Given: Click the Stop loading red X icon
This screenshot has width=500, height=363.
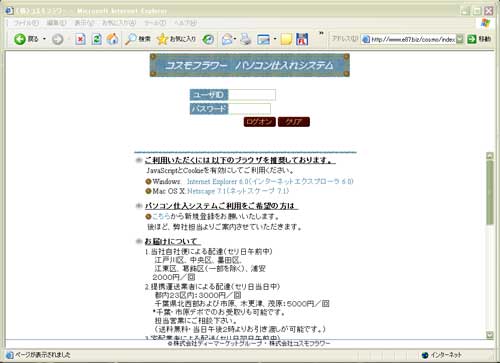Looking at the screenshot, I should click(80, 39).
